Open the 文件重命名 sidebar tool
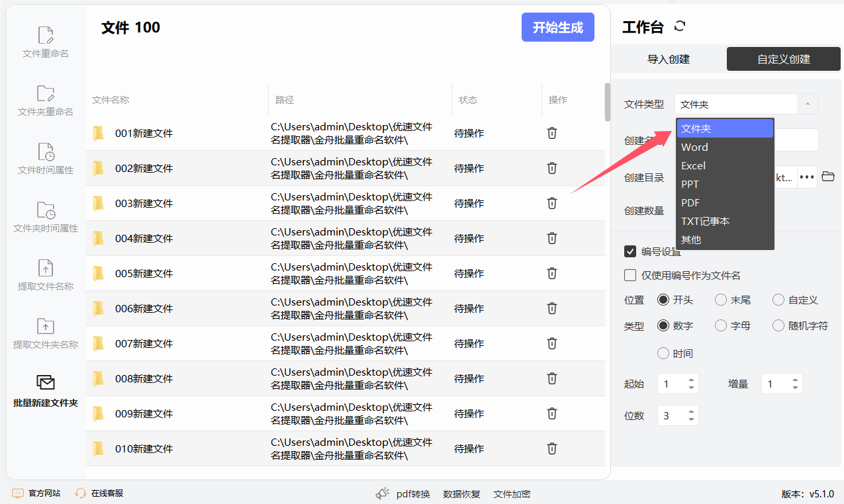Screen dimensions: 844x504 [46, 42]
